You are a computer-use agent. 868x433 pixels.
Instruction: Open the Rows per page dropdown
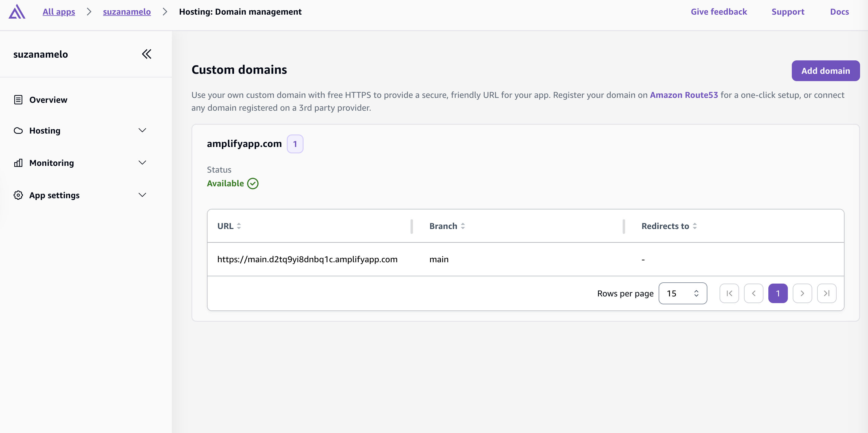tap(682, 293)
